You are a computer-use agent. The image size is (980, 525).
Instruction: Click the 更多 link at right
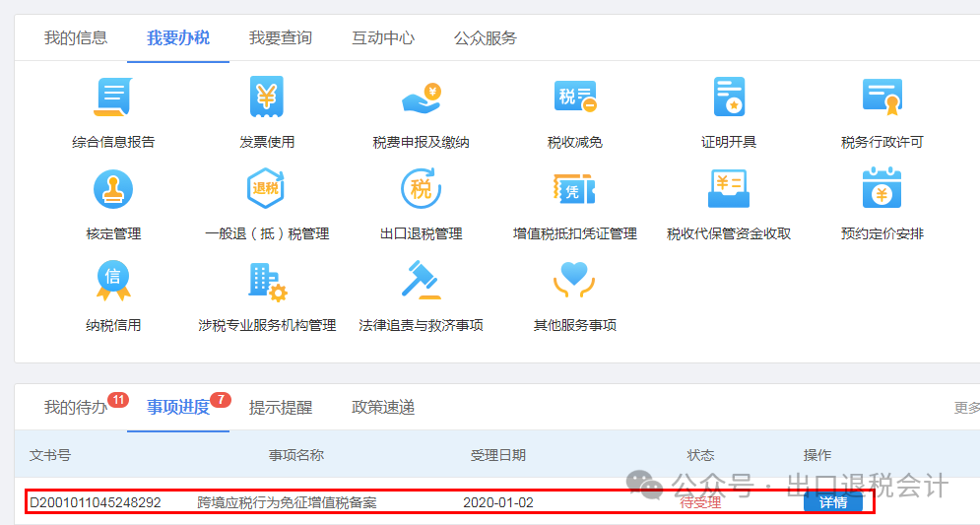[967, 408]
